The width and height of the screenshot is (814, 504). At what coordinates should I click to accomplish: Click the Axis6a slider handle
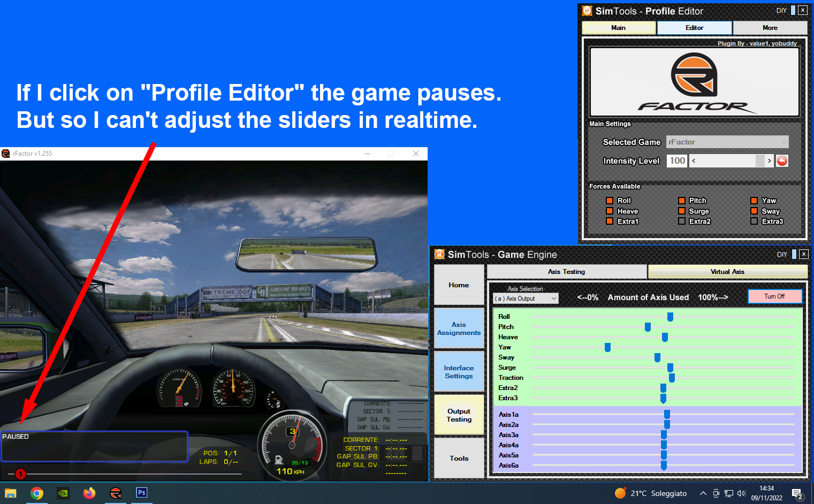click(664, 465)
